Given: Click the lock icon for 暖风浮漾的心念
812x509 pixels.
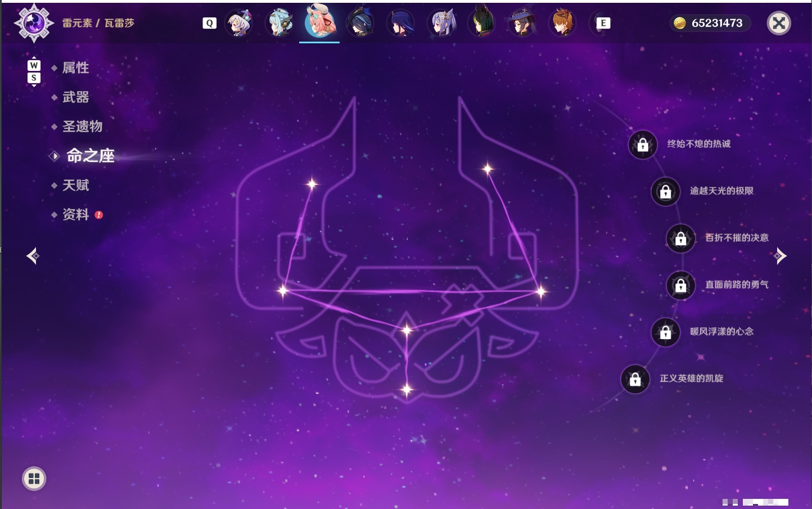Looking at the screenshot, I should (x=665, y=332).
